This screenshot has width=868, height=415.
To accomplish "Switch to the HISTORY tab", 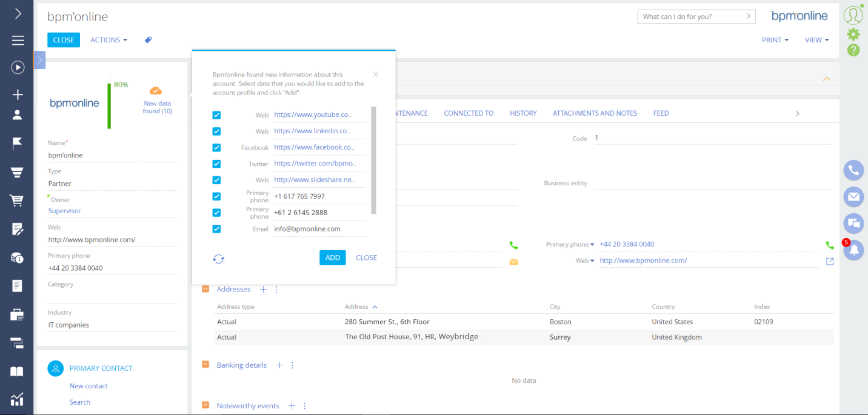I will [522, 113].
